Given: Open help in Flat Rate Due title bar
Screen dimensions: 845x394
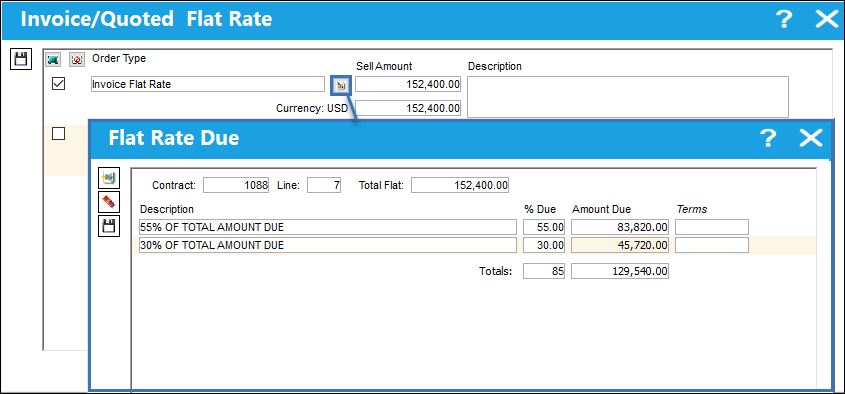Looking at the screenshot, I should pyautogui.click(x=767, y=139).
